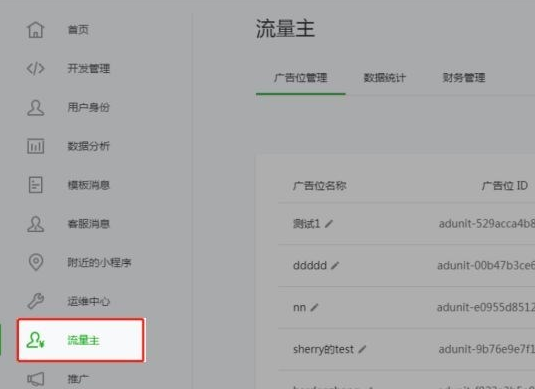The image size is (535, 389).
Task: Open 附近的小程序 in the sidebar
Action: (99, 262)
